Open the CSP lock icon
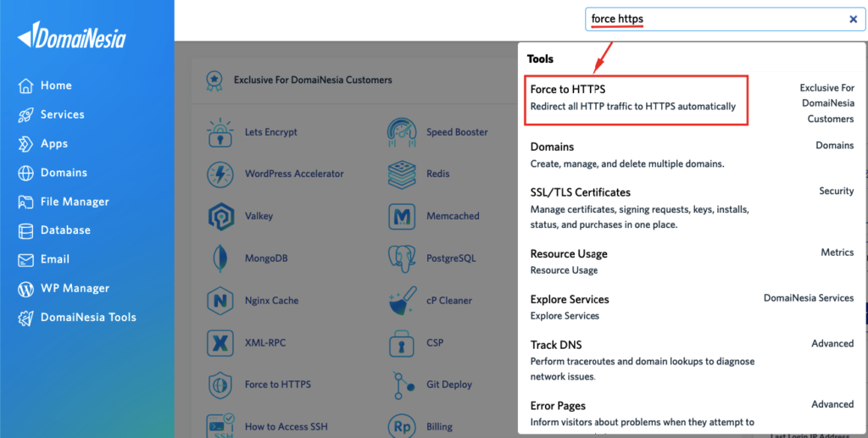The width and height of the screenshot is (868, 438). pos(402,343)
